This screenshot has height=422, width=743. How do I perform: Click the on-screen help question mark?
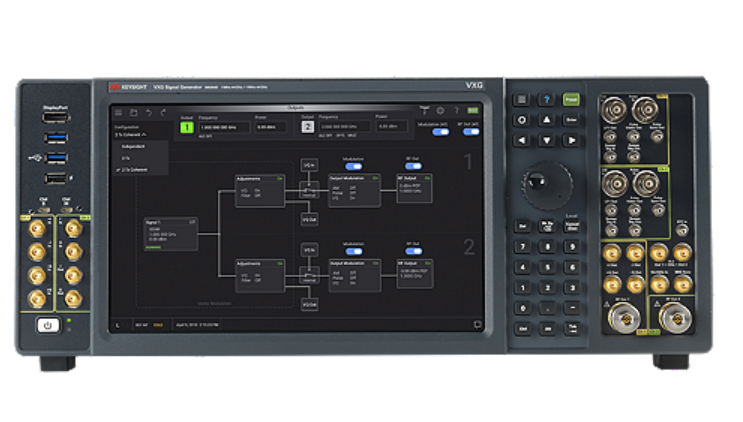(457, 111)
